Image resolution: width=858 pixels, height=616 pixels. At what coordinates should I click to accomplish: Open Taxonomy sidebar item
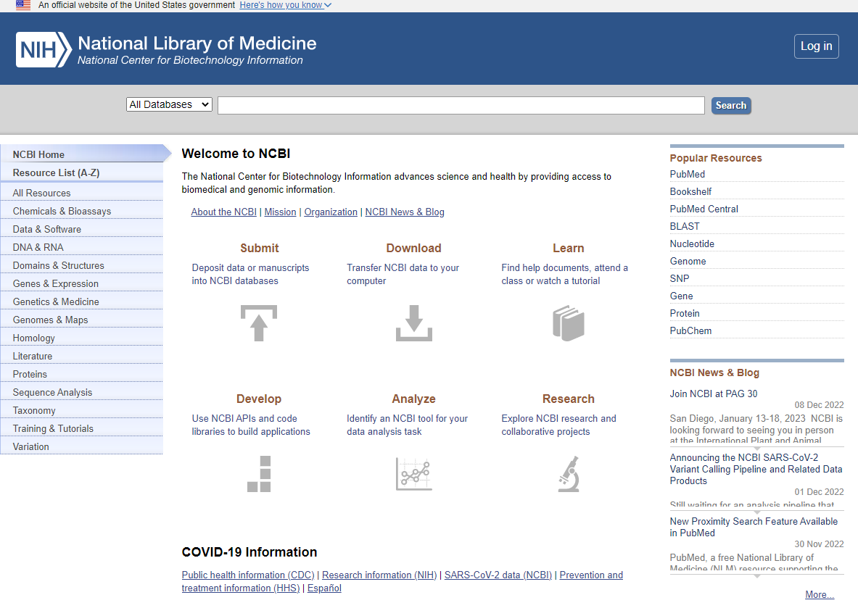tap(81, 410)
